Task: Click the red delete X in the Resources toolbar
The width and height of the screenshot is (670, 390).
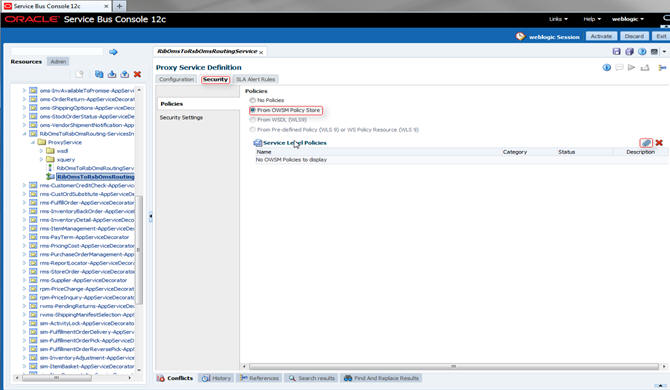Action: [137, 74]
